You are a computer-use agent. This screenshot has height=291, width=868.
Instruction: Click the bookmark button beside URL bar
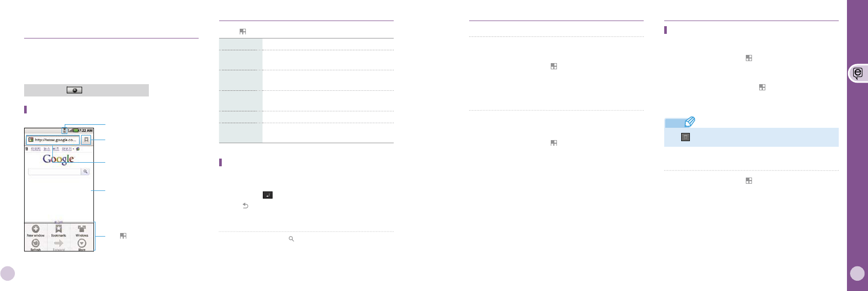(x=86, y=140)
